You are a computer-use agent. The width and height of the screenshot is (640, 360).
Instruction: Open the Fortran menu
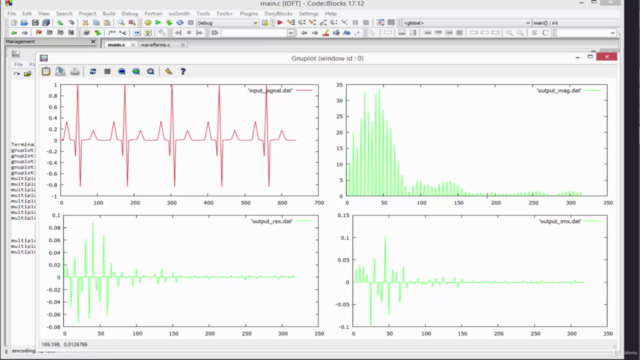pyautogui.click(x=153, y=13)
